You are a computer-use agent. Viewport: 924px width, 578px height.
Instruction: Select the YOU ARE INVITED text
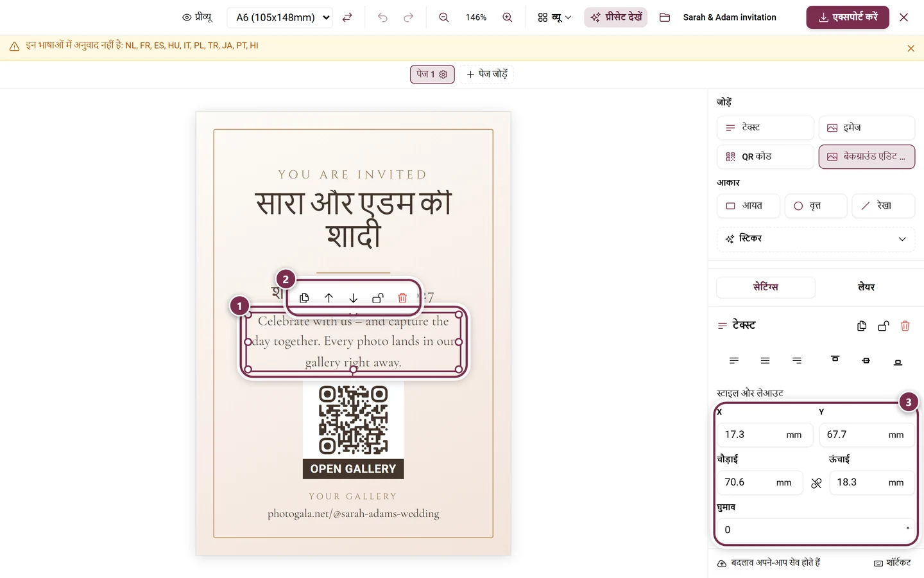click(353, 175)
